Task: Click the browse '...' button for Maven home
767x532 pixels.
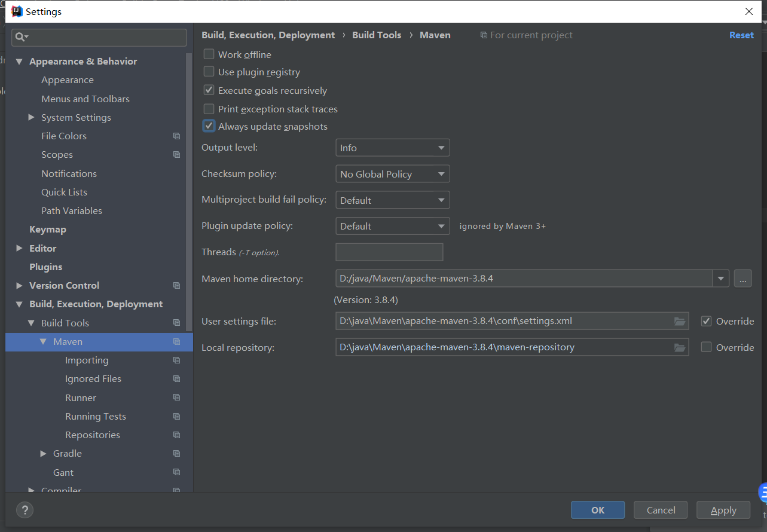Action: pos(743,279)
